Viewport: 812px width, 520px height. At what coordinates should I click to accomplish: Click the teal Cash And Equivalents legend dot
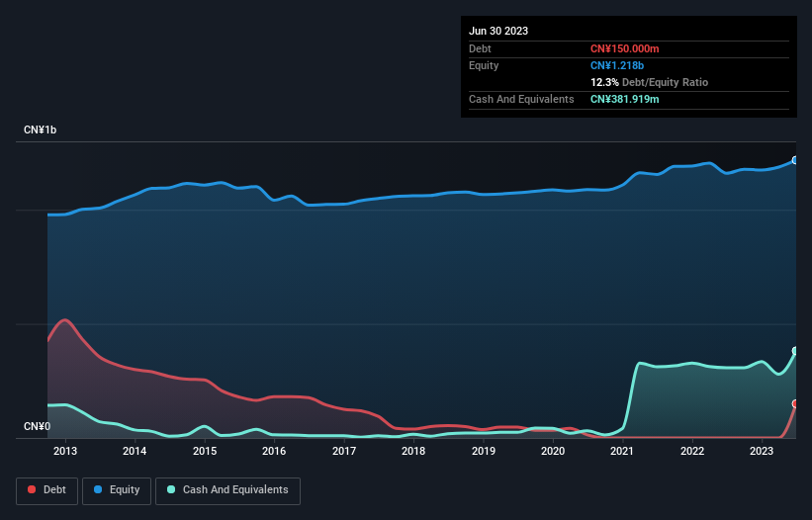point(171,489)
